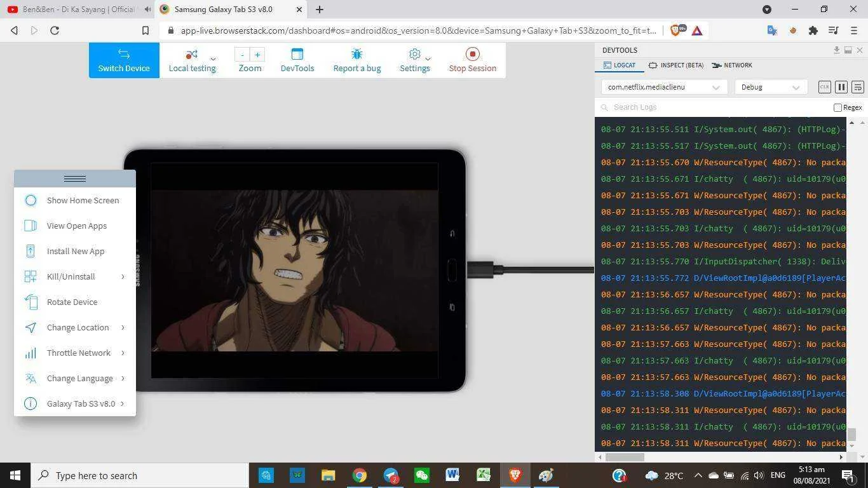Viewport: 868px width, 488px height.
Task: Toggle log line wrapping
Action: [x=857, y=87]
